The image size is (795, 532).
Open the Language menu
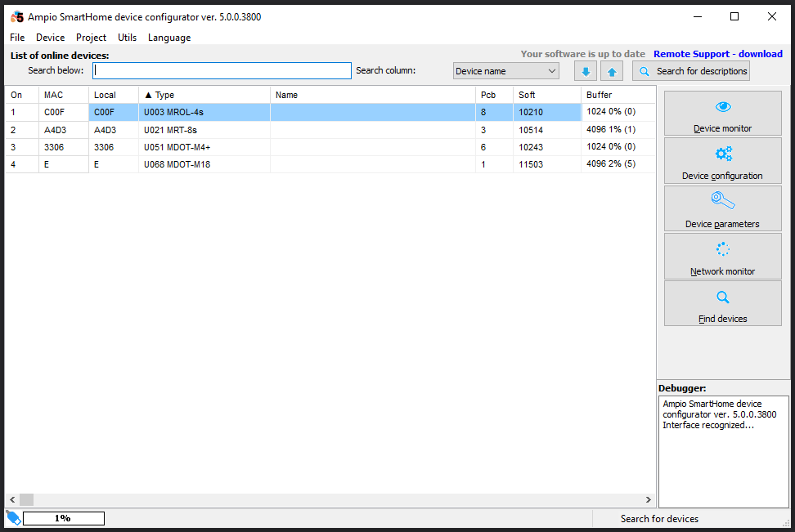[x=169, y=38]
